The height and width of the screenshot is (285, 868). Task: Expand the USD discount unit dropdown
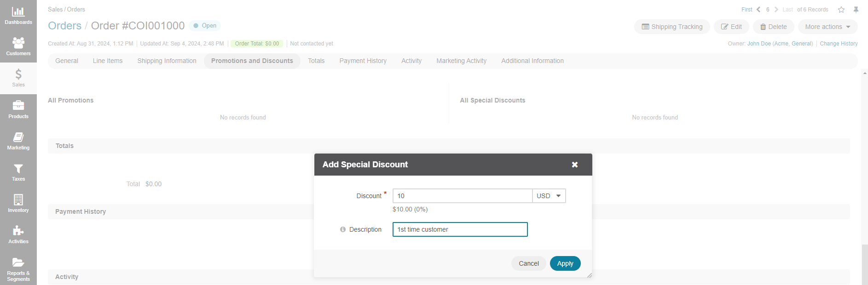tap(549, 196)
